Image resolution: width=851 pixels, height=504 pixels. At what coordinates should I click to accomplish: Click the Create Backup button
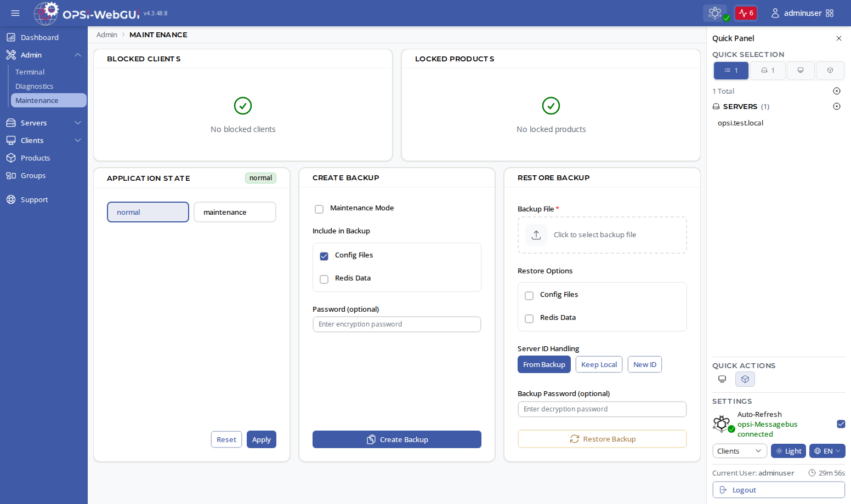point(397,439)
